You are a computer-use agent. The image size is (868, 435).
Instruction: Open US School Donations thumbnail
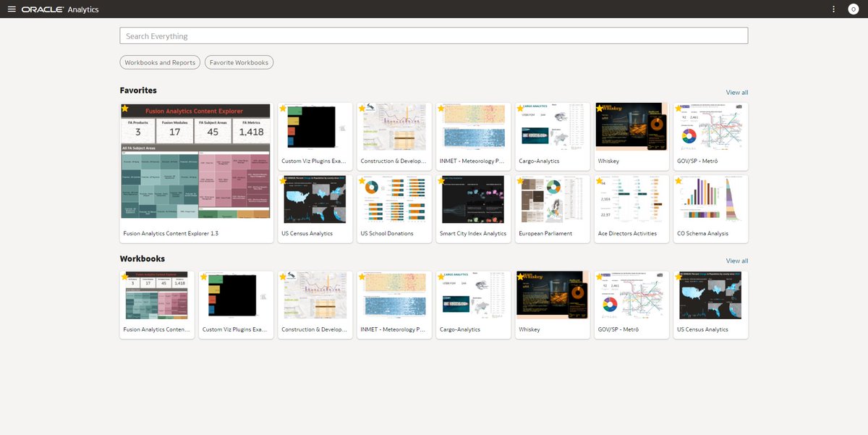pyautogui.click(x=394, y=199)
